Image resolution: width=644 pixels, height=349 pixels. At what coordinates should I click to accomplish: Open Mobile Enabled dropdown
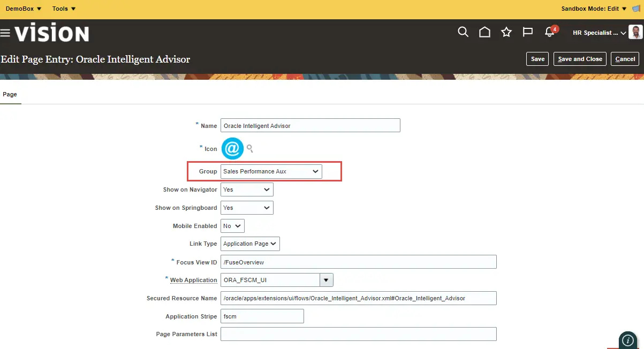(232, 226)
